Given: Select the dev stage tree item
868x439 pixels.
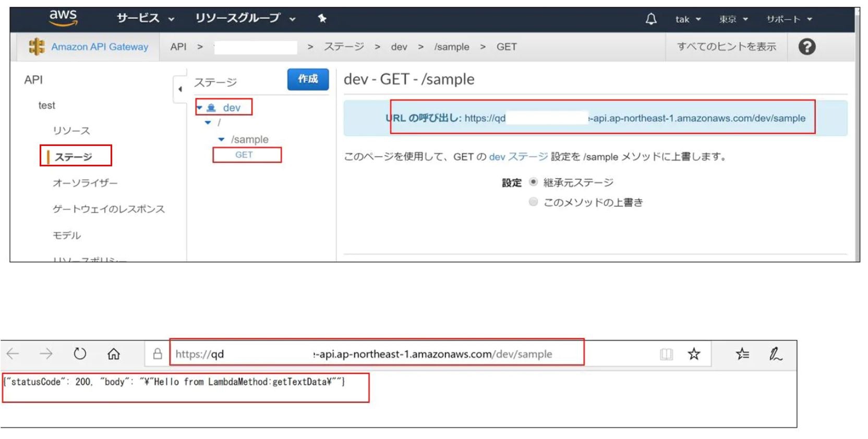Looking at the screenshot, I should [x=232, y=108].
